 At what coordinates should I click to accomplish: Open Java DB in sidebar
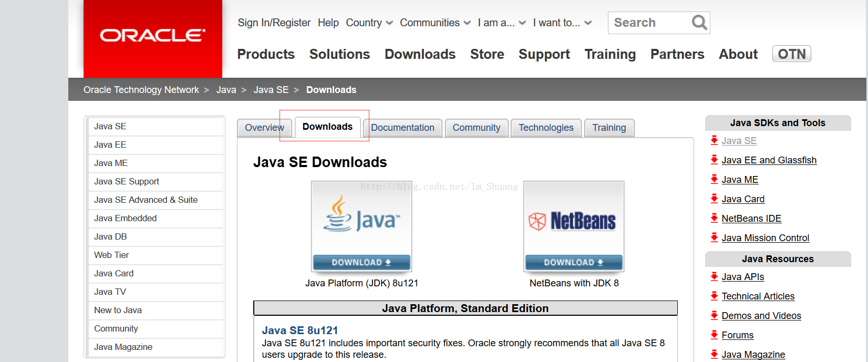tap(155, 237)
